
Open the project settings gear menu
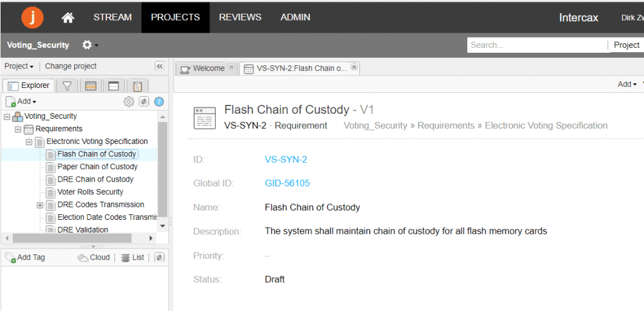click(x=88, y=45)
